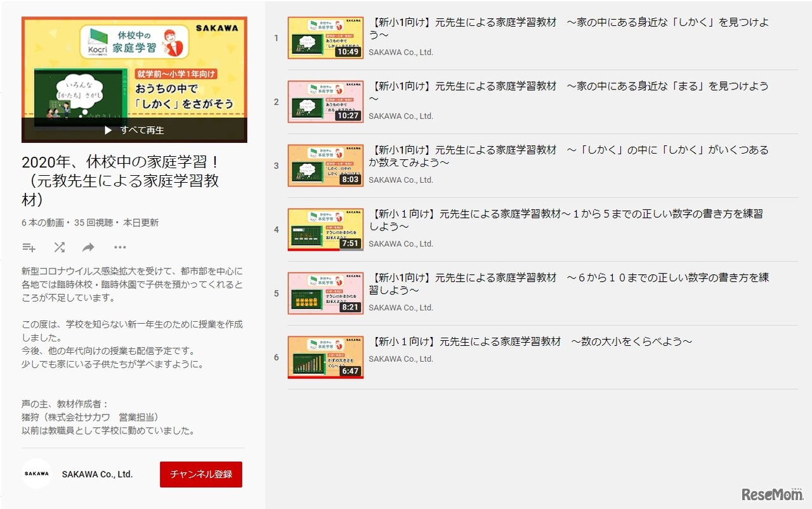Click thumbnail of video four showing 7:51
The height and width of the screenshot is (509, 812).
pos(325,229)
